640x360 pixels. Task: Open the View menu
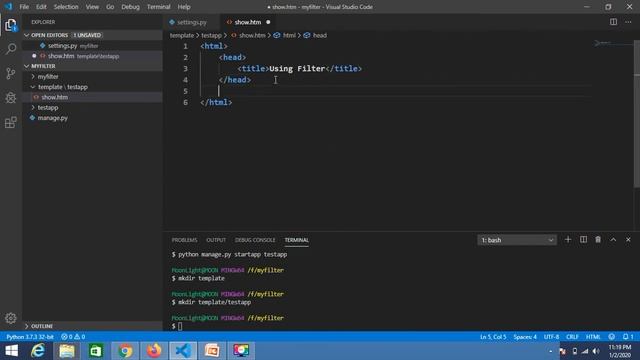pyautogui.click(x=92, y=7)
